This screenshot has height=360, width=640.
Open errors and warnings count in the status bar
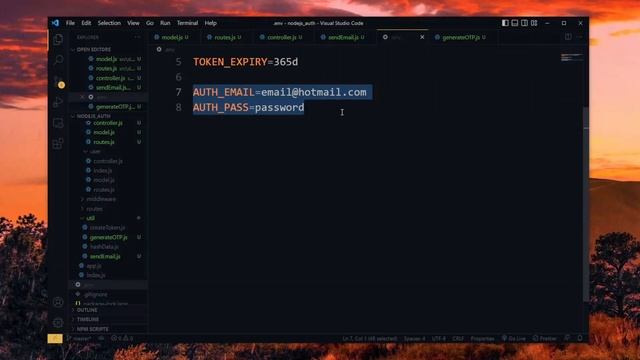(122, 338)
